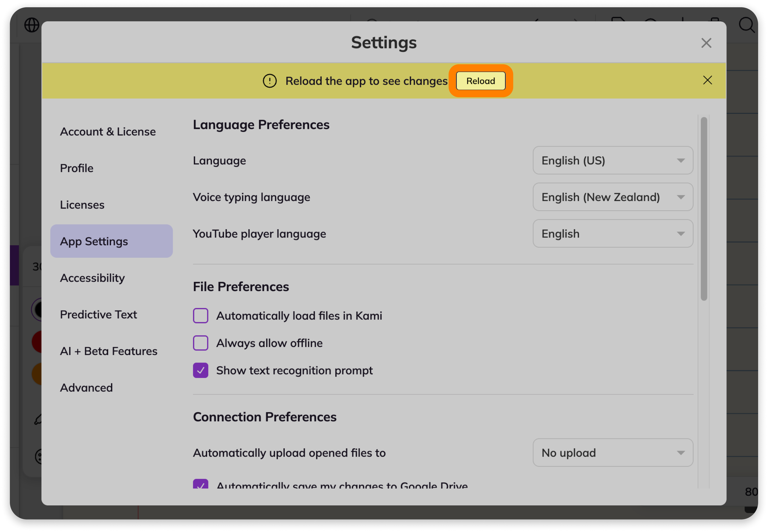Image resolution: width=768 pixels, height=532 pixels.
Task: Open AI + Beta Features section
Action: (x=111, y=351)
